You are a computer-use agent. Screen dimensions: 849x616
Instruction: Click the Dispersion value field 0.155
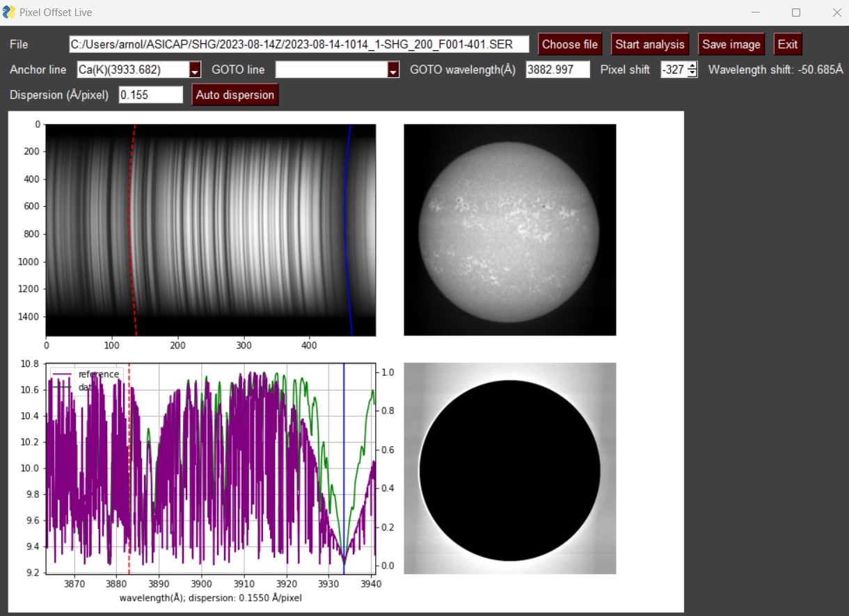pos(151,95)
